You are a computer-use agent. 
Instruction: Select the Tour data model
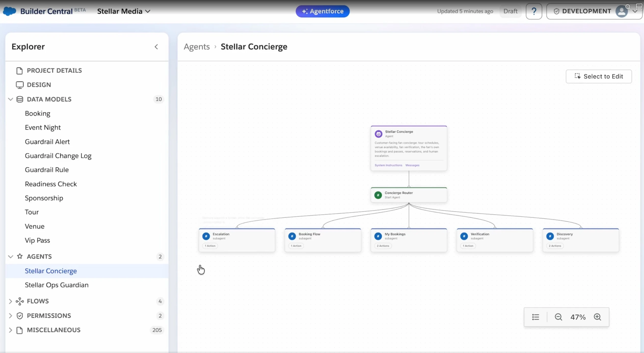coord(87,212)
